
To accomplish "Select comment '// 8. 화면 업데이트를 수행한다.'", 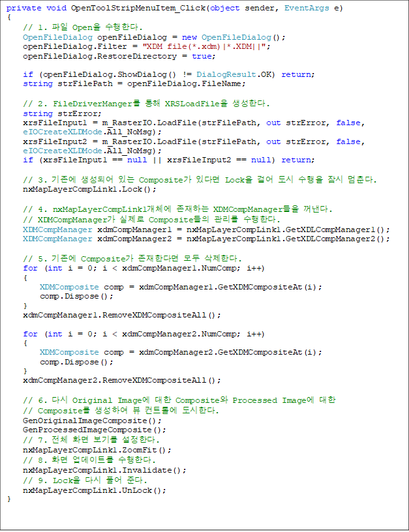I will [x=89, y=460].
